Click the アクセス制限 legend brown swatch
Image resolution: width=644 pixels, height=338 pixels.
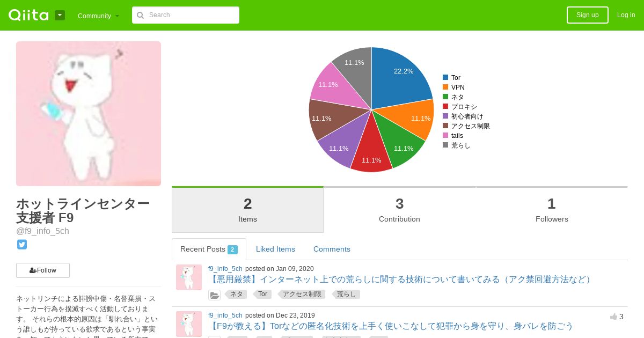point(445,126)
